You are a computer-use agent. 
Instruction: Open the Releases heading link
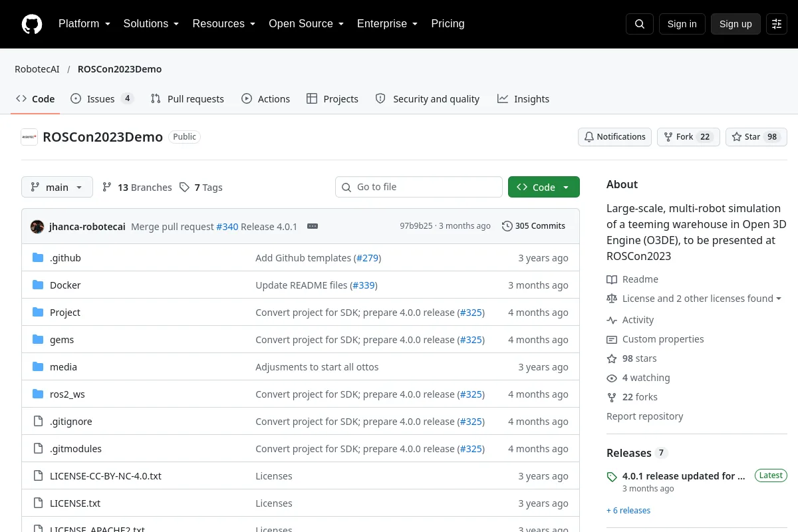tap(629, 453)
